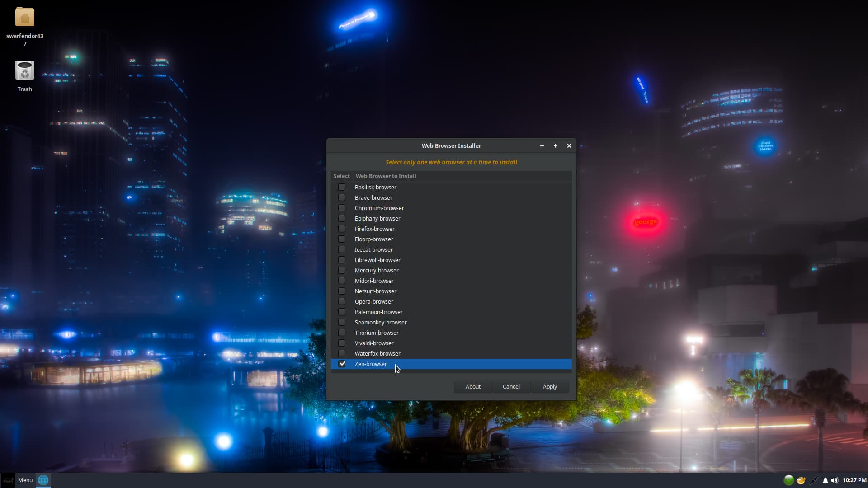Image resolution: width=868 pixels, height=488 pixels.
Task: Check the Basilisk-browser checkbox
Action: click(x=342, y=187)
